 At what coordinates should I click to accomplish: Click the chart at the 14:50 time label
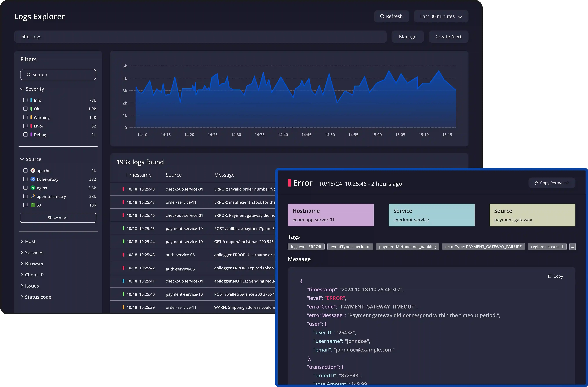pos(330,135)
